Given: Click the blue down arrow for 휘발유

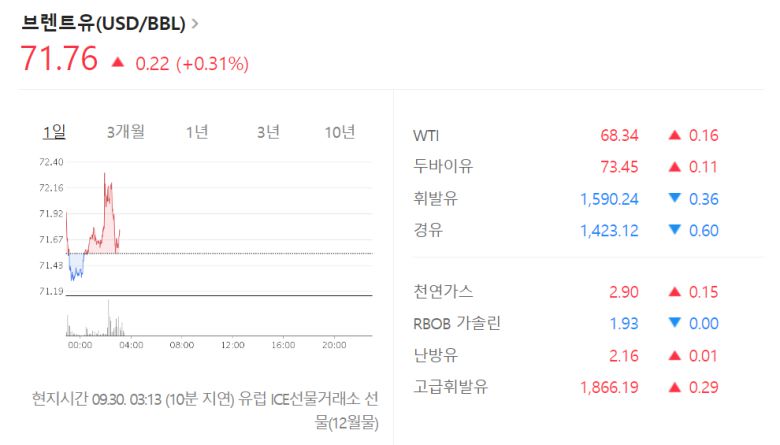Looking at the screenshot, I should tap(674, 199).
